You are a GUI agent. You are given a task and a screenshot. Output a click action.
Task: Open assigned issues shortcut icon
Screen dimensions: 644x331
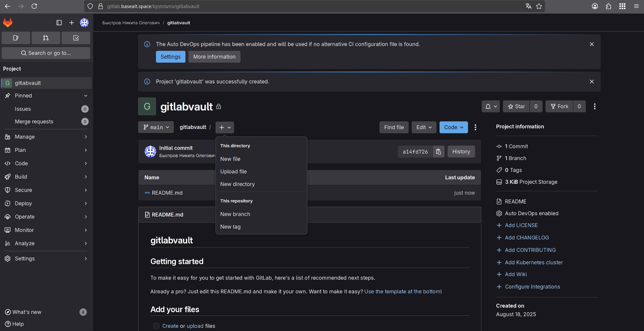[16, 38]
